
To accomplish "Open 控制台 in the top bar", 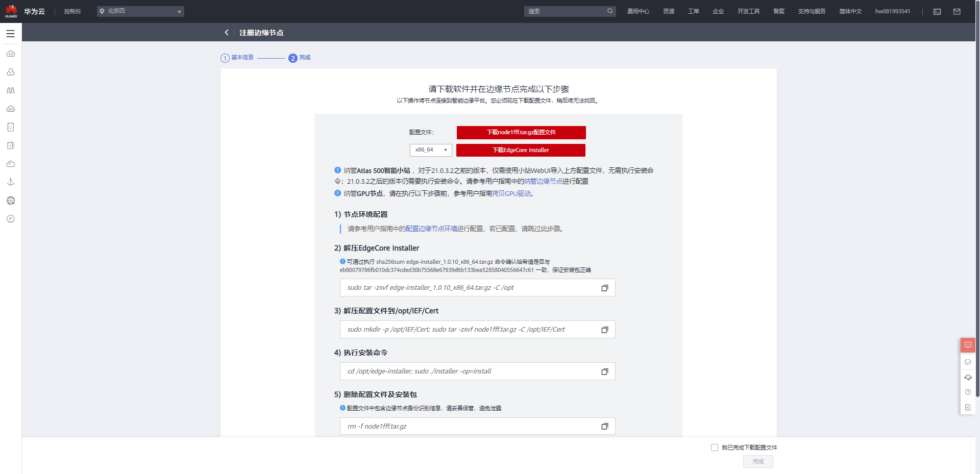I will [72, 11].
